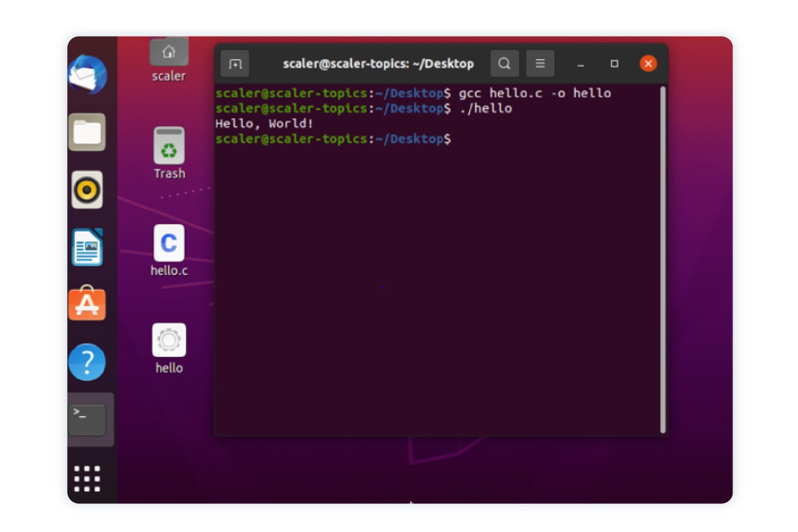Open the terminal hamburger menu

click(540, 63)
